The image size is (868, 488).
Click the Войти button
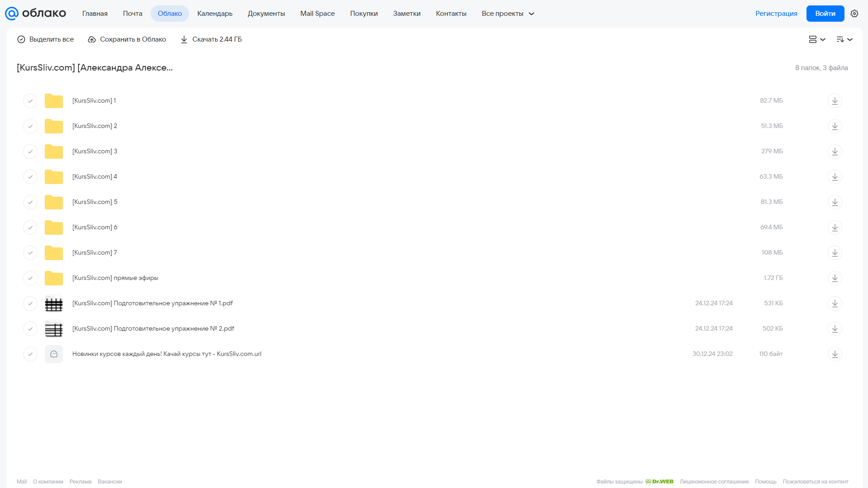click(825, 14)
